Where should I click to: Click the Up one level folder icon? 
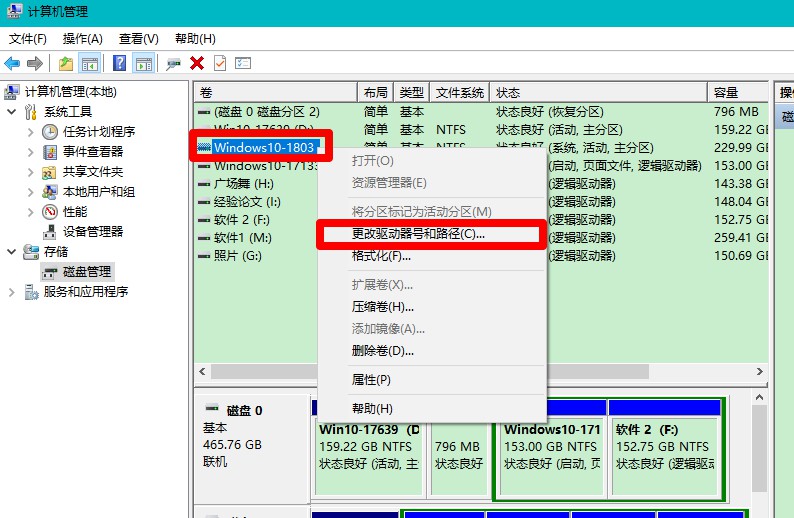(66, 63)
